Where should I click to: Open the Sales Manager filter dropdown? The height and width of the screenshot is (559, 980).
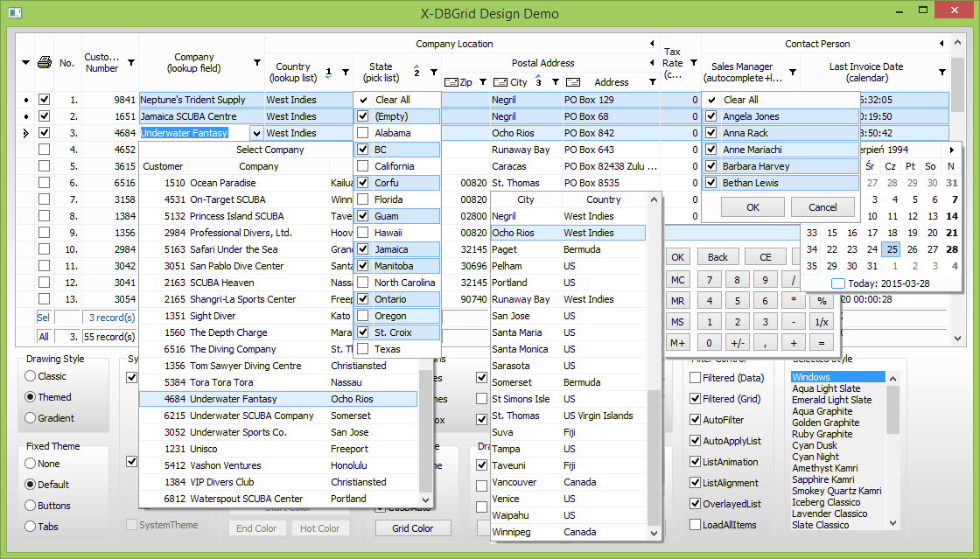[792, 72]
